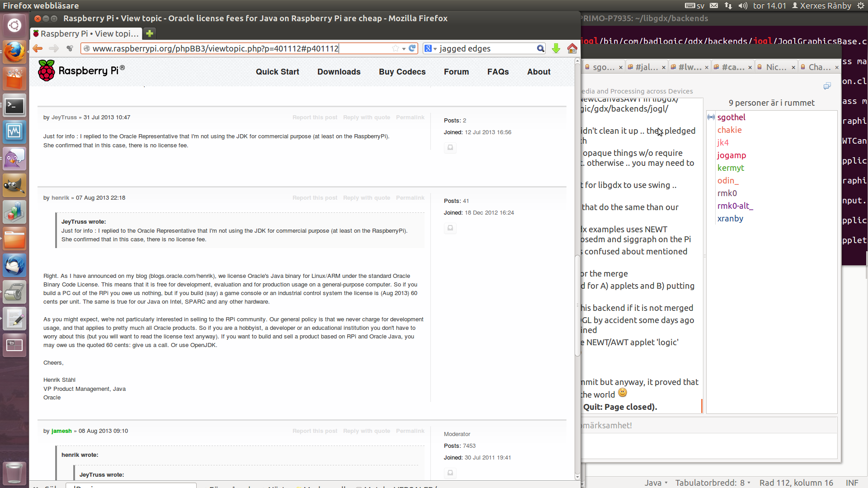Click search magnifier in search box
The image size is (868, 488).
coord(540,48)
